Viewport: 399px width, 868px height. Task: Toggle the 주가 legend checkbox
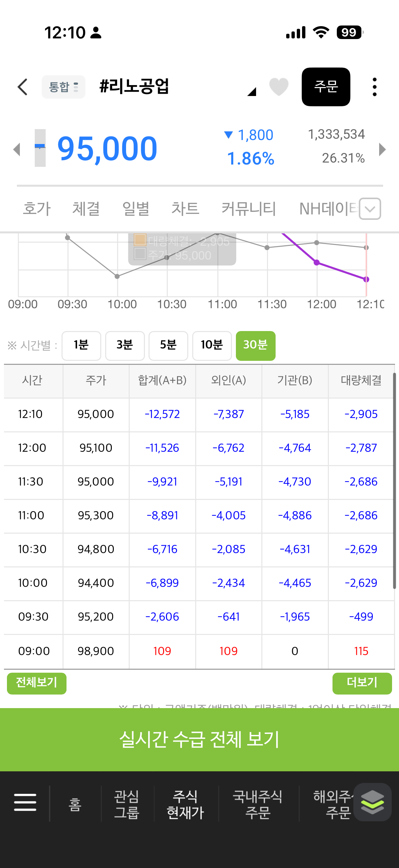pos(140,254)
